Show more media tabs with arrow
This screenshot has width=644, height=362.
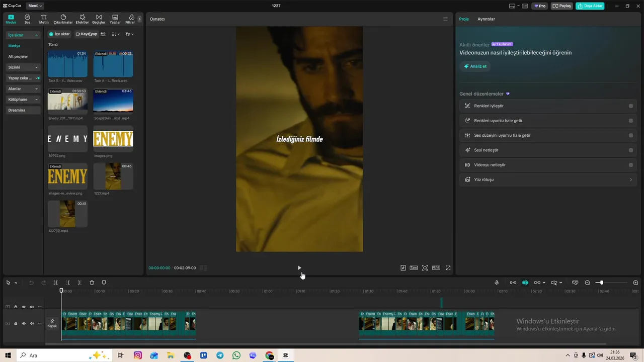[x=139, y=19]
